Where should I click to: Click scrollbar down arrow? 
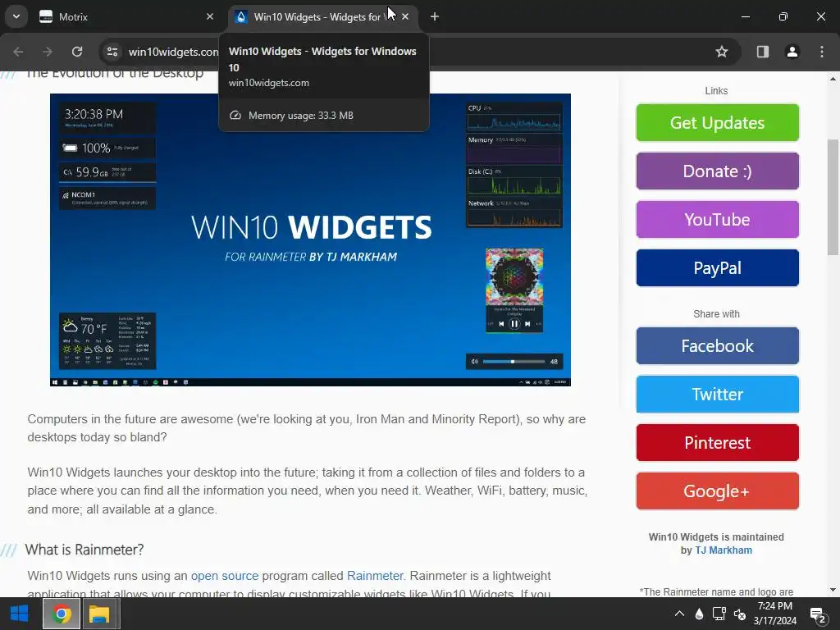833,591
